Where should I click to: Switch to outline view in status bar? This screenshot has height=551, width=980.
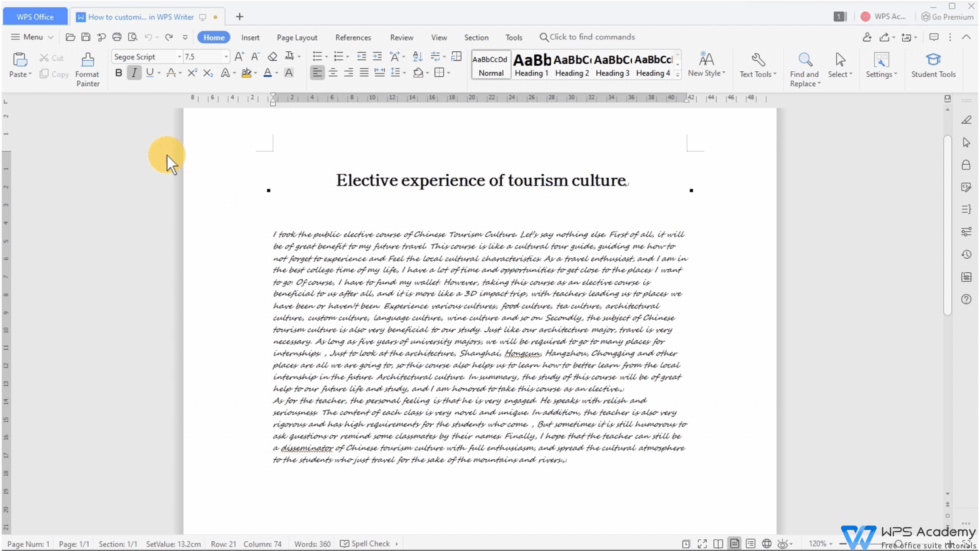point(751,544)
